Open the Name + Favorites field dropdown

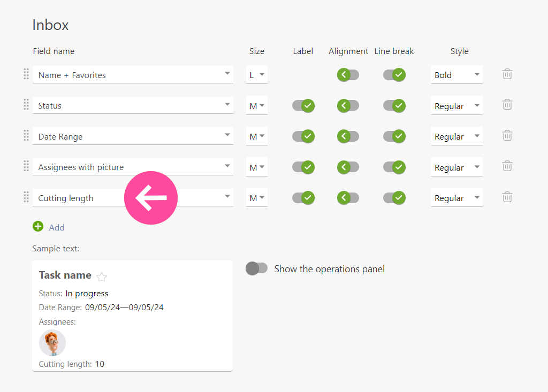(x=133, y=74)
